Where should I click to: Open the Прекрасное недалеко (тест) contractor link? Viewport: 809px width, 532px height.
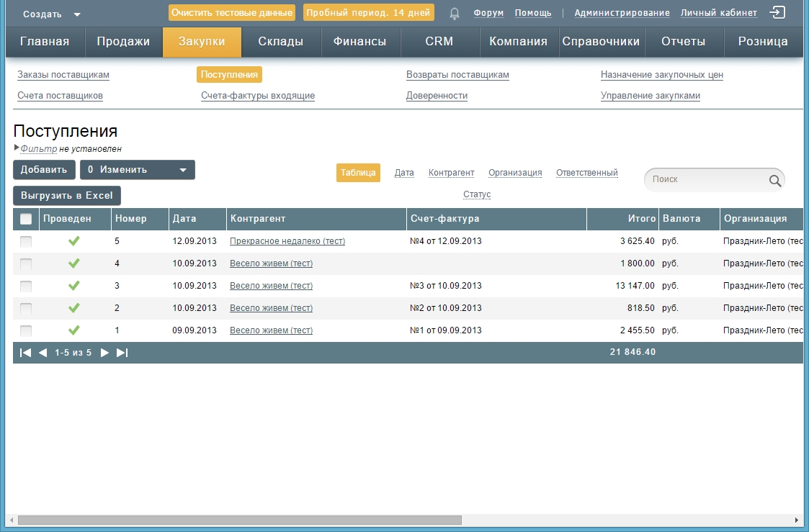point(287,241)
